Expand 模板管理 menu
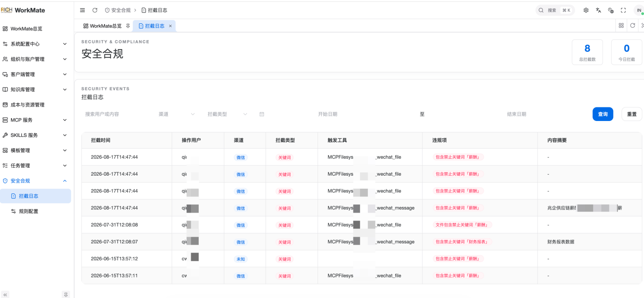The image size is (644, 298). point(35,150)
